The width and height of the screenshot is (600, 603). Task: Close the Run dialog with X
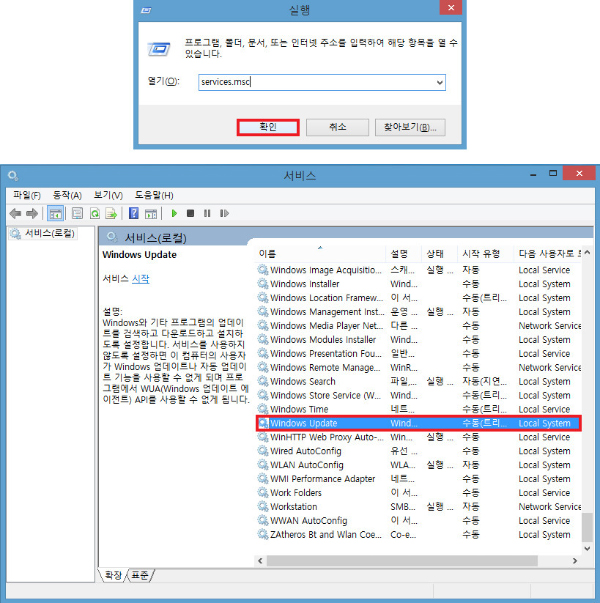pos(451,7)
